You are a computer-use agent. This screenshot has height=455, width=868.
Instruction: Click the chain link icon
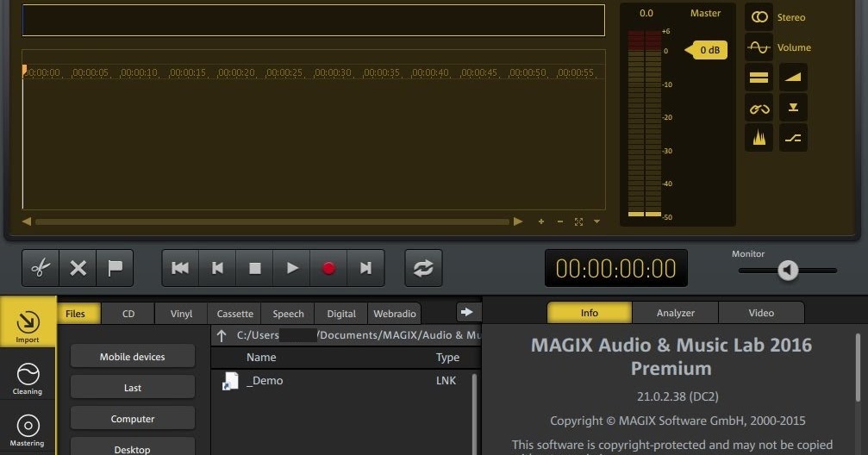click(759, 108)
